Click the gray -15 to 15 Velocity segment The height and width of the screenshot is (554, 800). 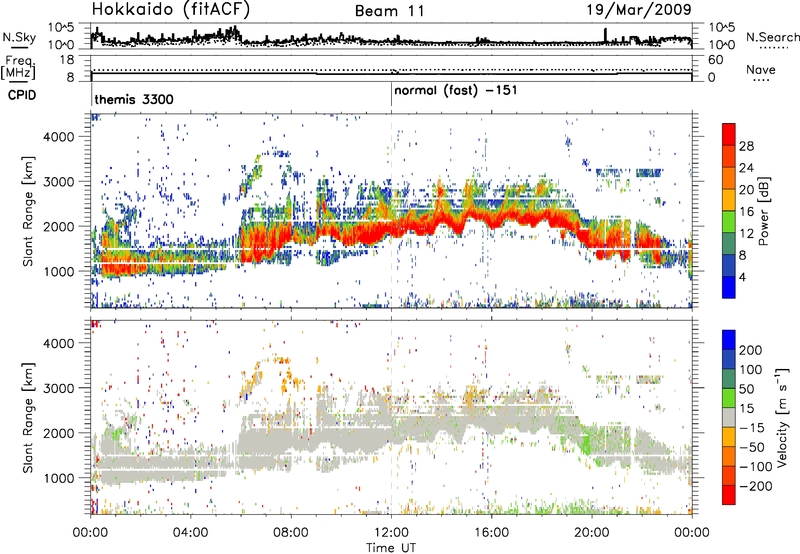pos(729,418)
